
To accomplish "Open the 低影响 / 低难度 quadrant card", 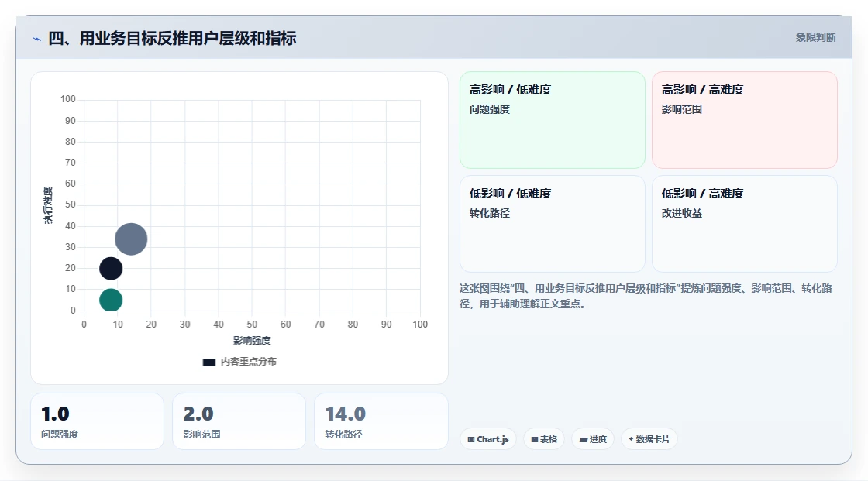I will click(553, 224).
